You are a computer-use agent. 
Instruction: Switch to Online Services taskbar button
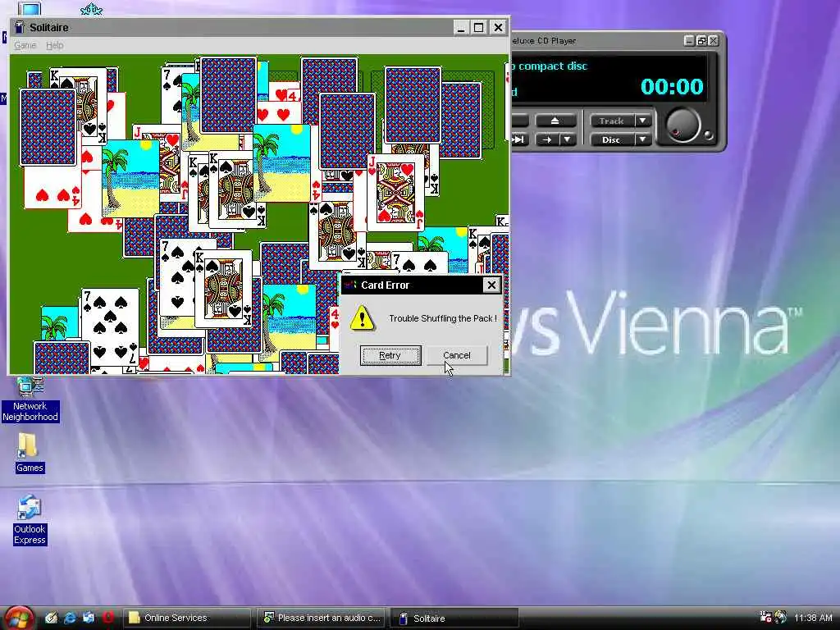coord(187,618)
